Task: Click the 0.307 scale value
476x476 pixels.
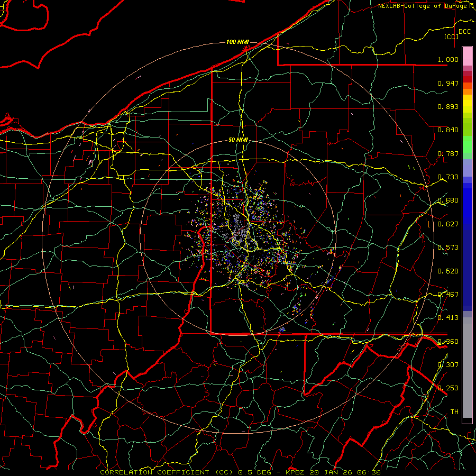Action: click(448, 364)
